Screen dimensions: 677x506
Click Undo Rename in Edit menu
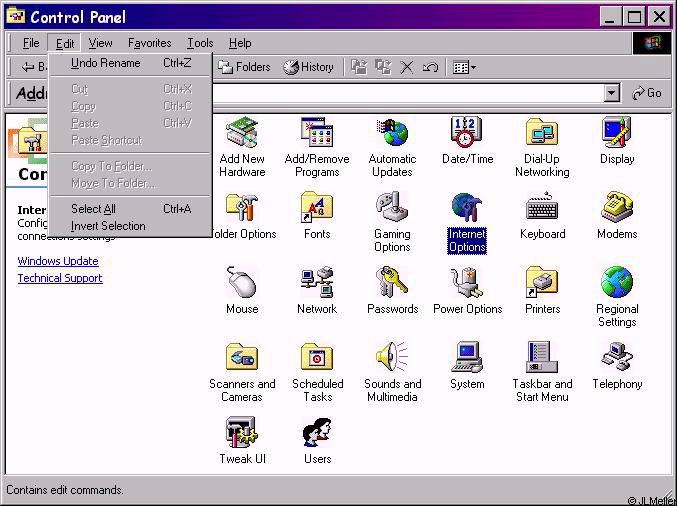coord(130,63)
